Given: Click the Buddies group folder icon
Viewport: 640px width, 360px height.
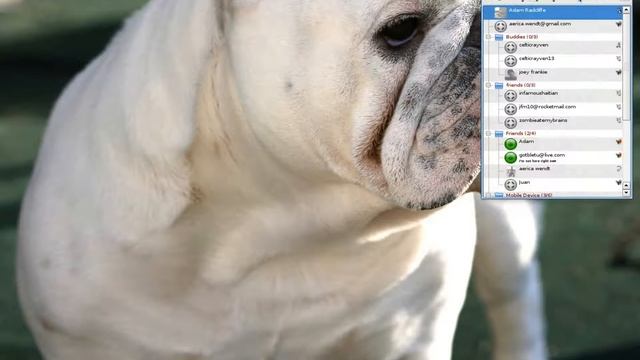Looking at the screenshot, I should point(499,37).
